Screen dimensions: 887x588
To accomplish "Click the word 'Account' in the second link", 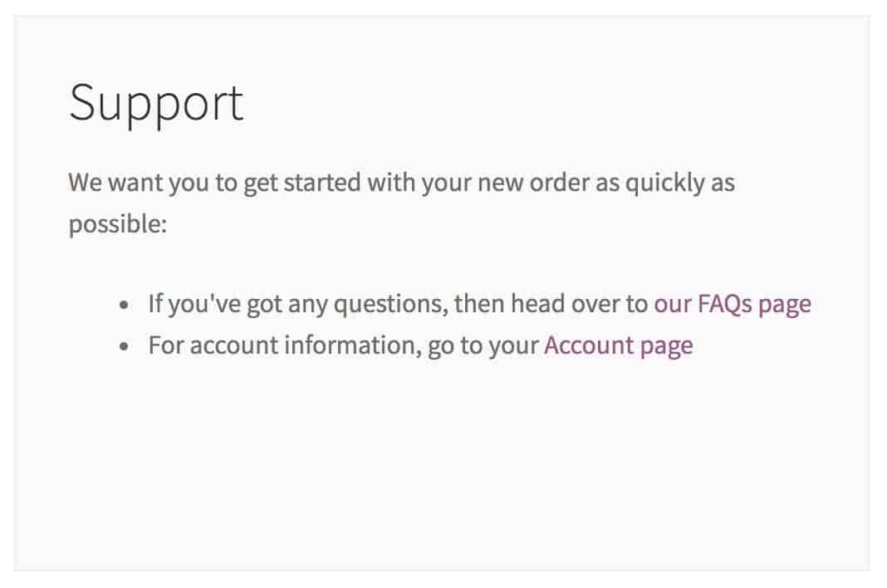I will tap(589, 345).
